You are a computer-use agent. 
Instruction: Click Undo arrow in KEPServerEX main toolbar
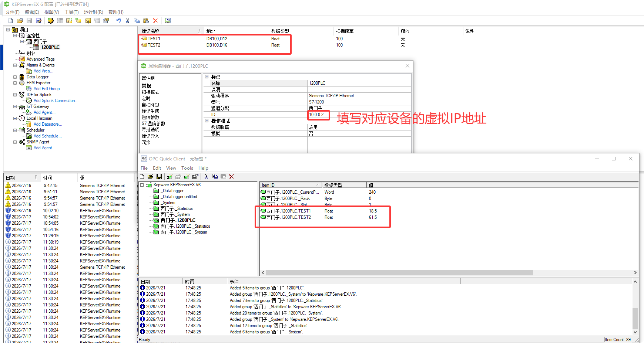click(x=118, y=21)
